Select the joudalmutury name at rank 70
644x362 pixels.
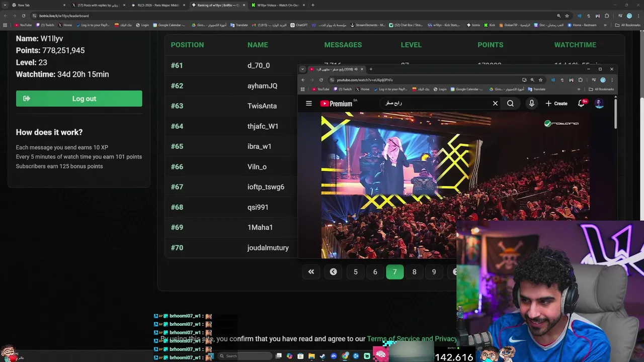[268, 248]
